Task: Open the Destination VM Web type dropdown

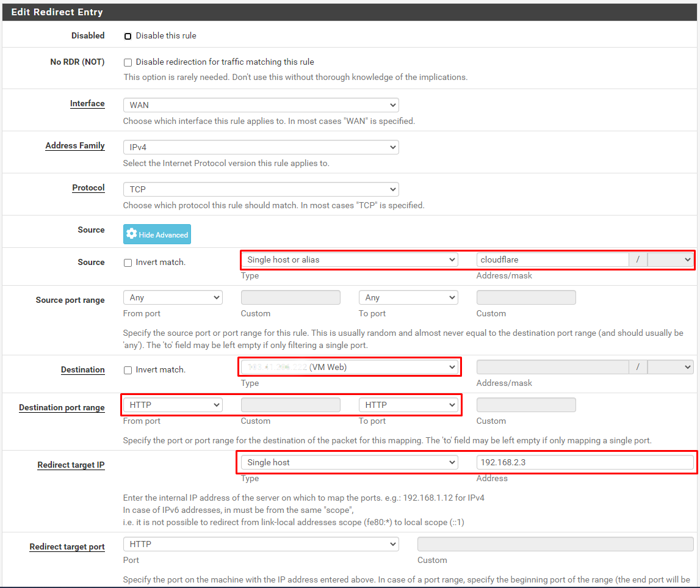Action: coord(349,367)
